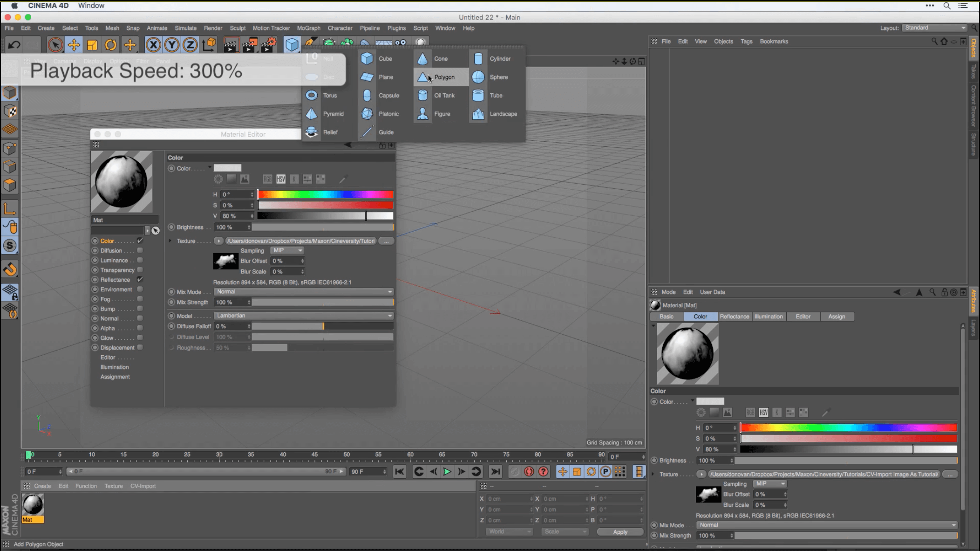This screenshot has width=980, height=551.
Task: Click the hue gradient slider in Material Editor
Action: tap(325, 194)
